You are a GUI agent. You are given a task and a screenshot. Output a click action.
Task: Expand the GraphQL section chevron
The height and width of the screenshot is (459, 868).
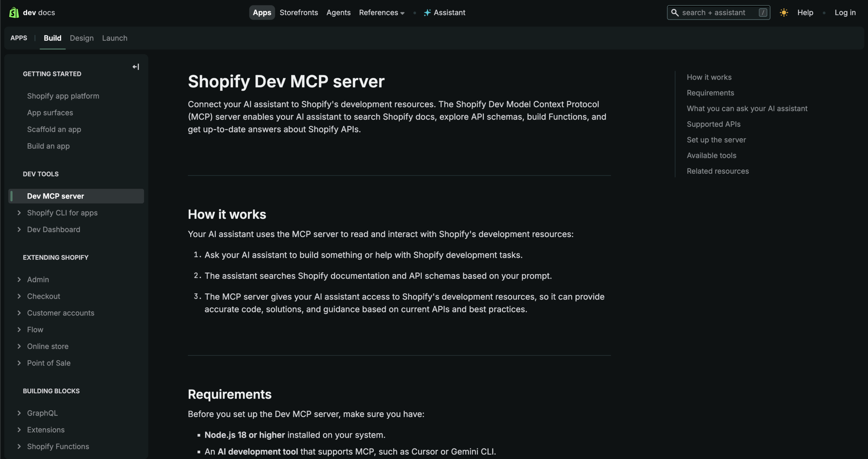pos(19,413)
